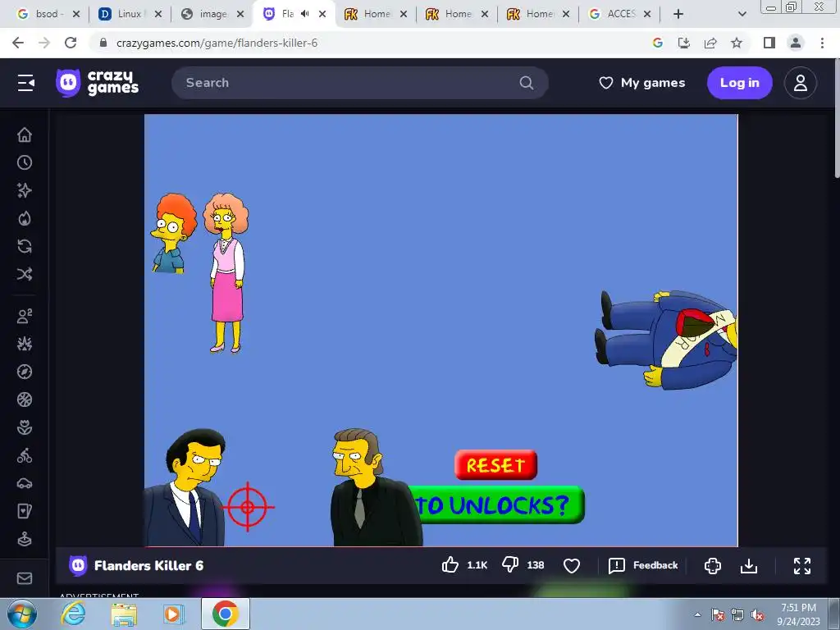Open the Recently played clock icon

[x=25, y=163]
